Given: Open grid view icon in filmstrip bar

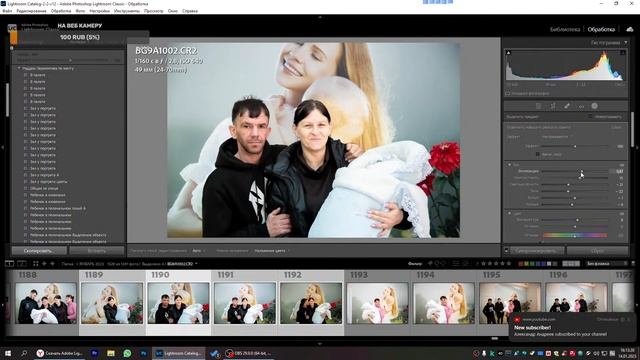Looking at the screenshot, I should coord(36,264).
